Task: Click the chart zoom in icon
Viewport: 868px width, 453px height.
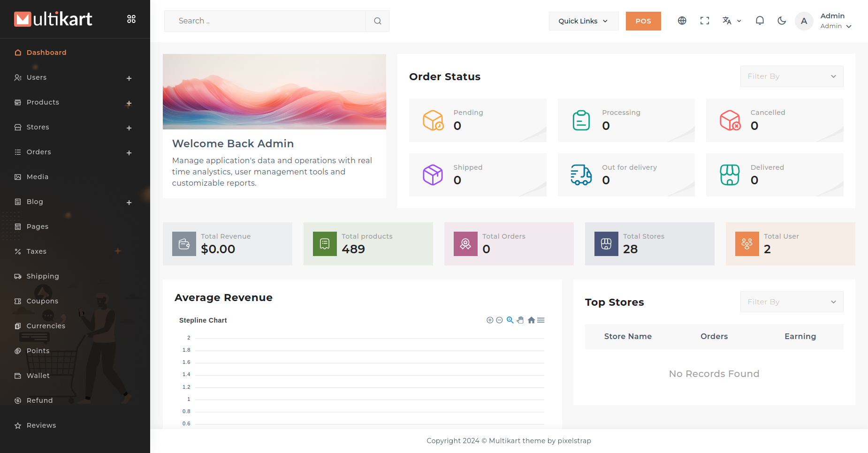Action: pyautogui.click(x=490, y=320)
